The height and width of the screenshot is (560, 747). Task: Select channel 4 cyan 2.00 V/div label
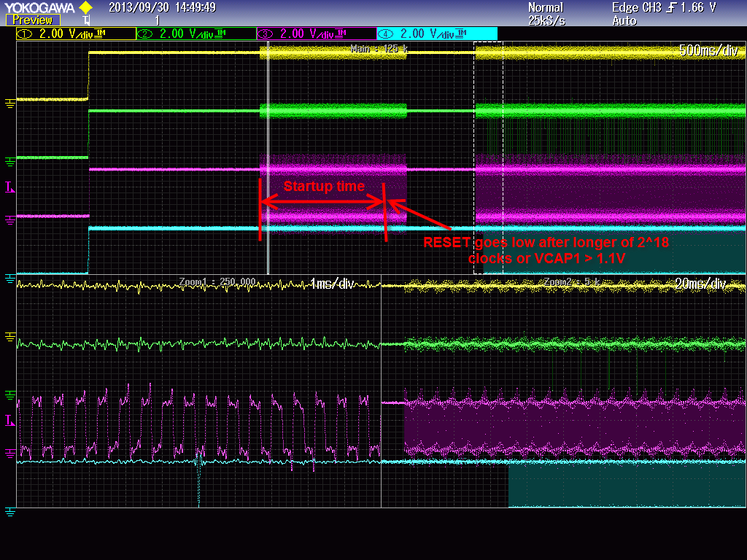click(x=438, y=34)
